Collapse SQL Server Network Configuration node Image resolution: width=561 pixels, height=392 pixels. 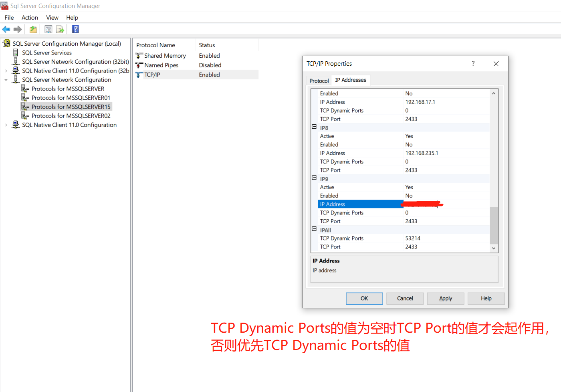pyautogui.click(x=6, y=80)
